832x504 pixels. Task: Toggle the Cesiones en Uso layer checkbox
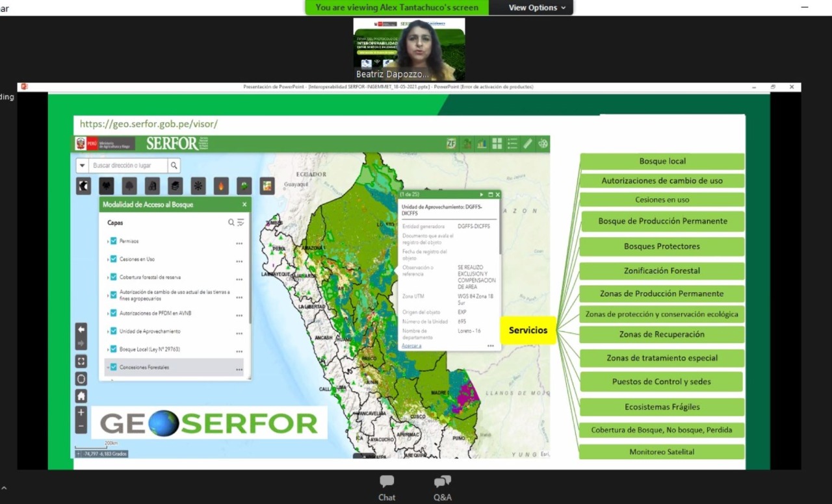(x=114, y=259)
